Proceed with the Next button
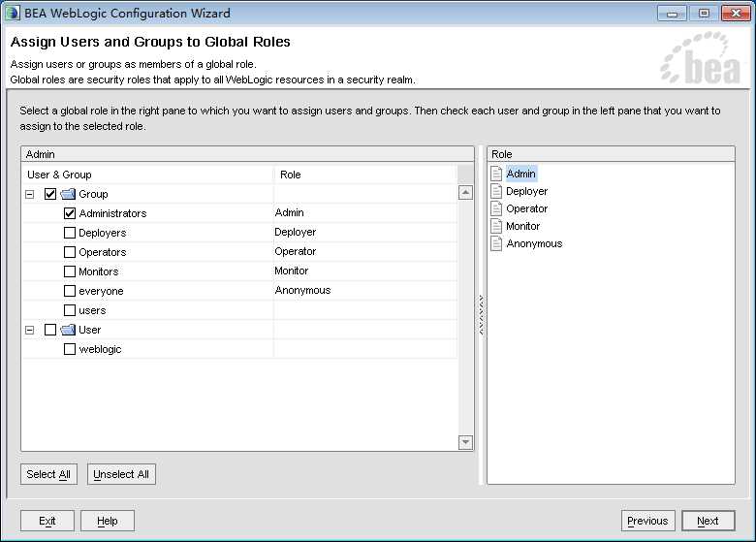 (x=709, y=521)
